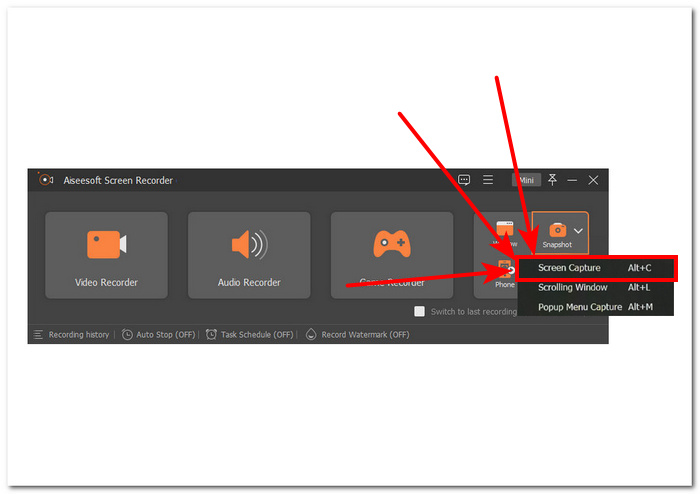Viewport: 700px width, 494px height.
Task: Close the Screen Recorder window
Action: 593,180
